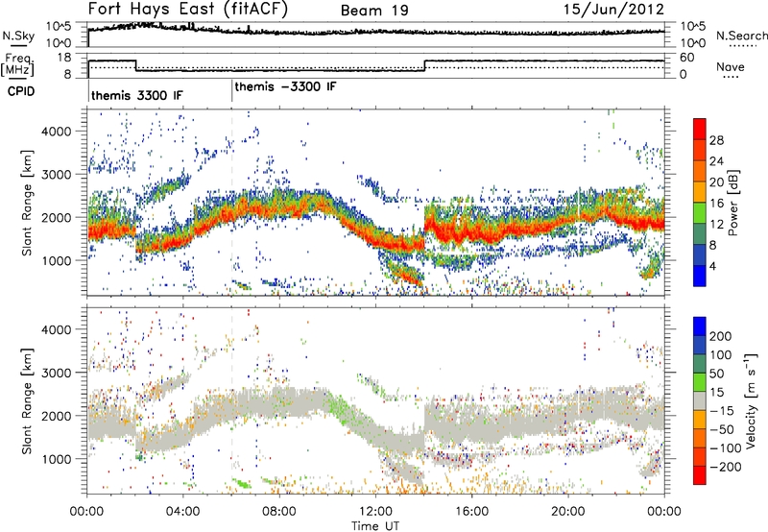Click the "50" tick on Velocity colorbar

click(x=717, y=374)
